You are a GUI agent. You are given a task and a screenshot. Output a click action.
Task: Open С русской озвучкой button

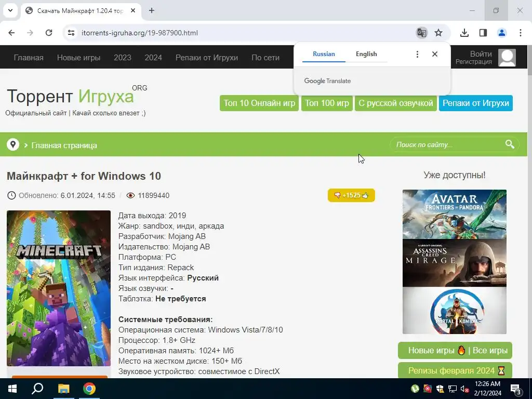(x=395, y=103)
